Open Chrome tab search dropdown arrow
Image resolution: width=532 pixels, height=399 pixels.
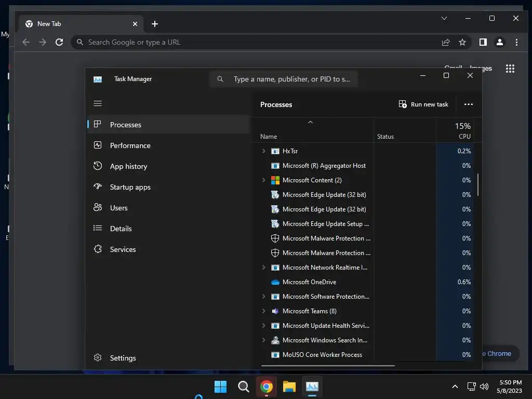444,18
